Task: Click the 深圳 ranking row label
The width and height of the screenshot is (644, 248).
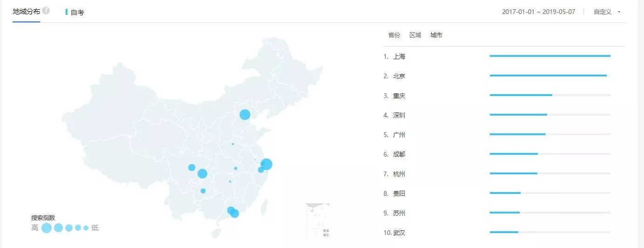Action: pos(399,115)
